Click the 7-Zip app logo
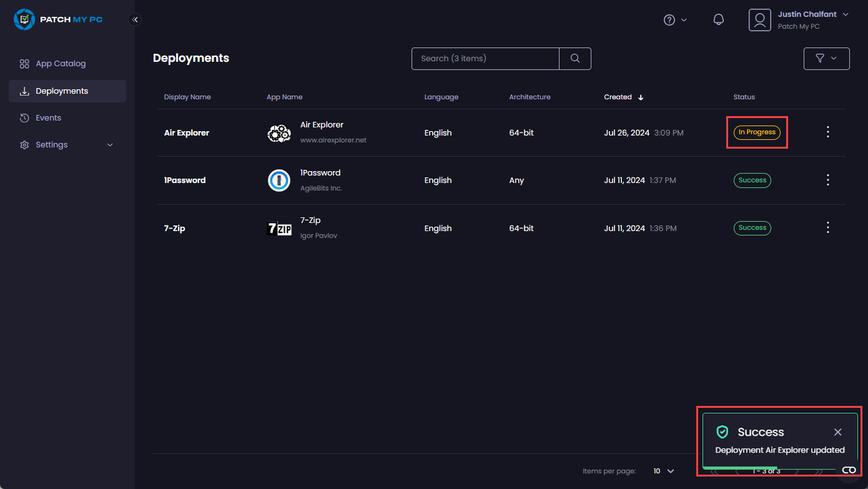Screen dimensions: 868x489 coord(279,229)
